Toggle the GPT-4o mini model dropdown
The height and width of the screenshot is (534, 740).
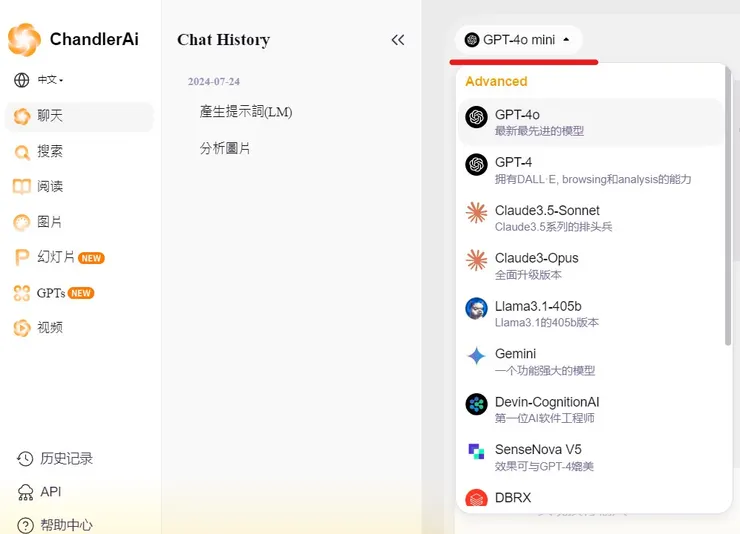click(x=518, y=40)
